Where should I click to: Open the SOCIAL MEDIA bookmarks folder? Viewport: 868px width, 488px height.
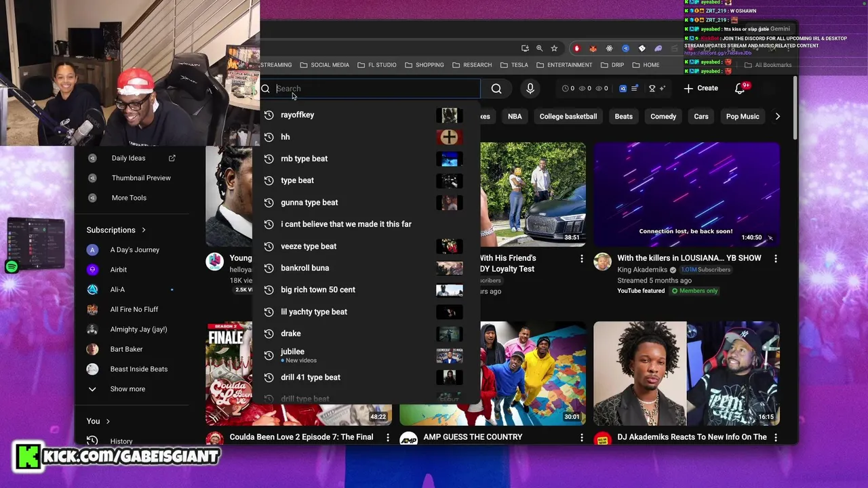point(324,65)
